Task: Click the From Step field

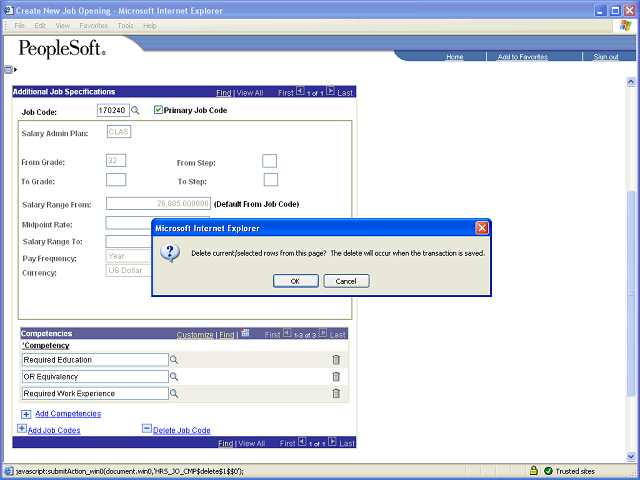Action: (x=269, y=161)
